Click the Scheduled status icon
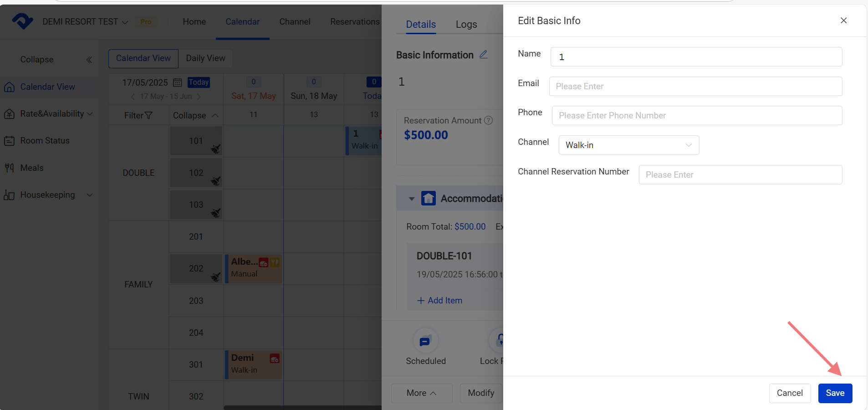Viewport: 868px width, 410px height. point(425,341)
